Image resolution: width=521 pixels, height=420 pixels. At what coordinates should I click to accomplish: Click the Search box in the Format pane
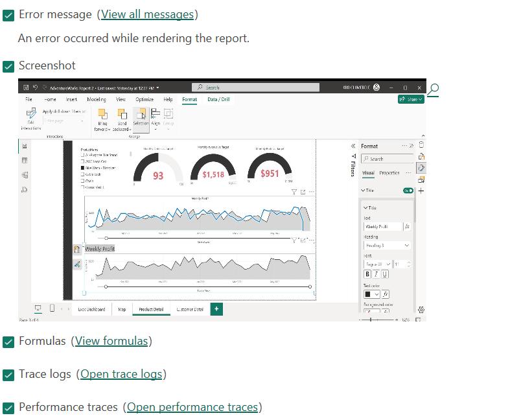(x=388, y=159)
